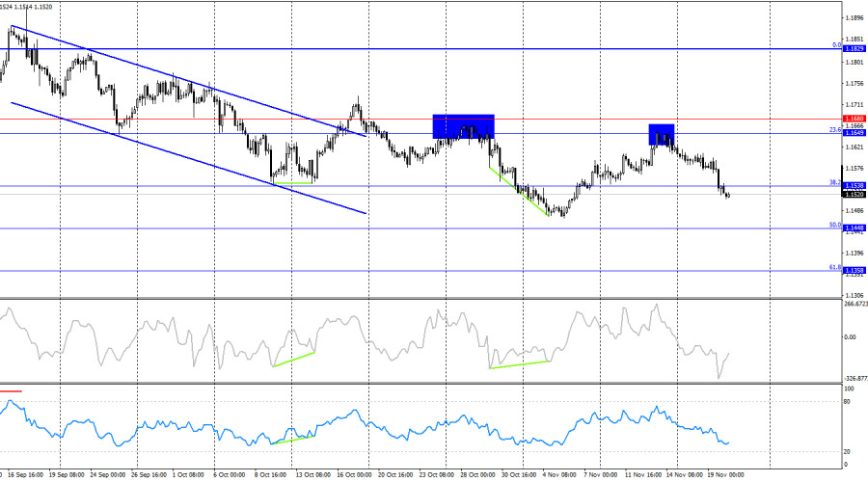
Task: Click the upper descending blue channel line
Action: click(188, 81)
